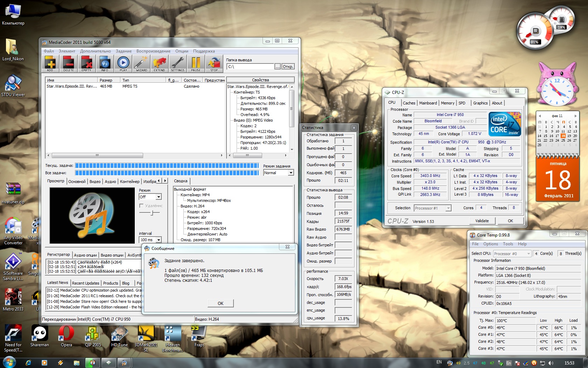Viewport: 588px width, 368px height.
Task: Click the OK button in CPU-Z
Action: 510,221
